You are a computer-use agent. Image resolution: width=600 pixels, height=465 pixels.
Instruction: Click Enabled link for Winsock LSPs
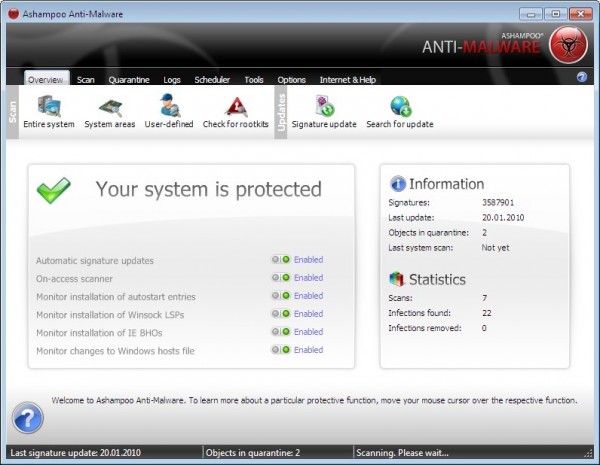click(x=308, y=313)
